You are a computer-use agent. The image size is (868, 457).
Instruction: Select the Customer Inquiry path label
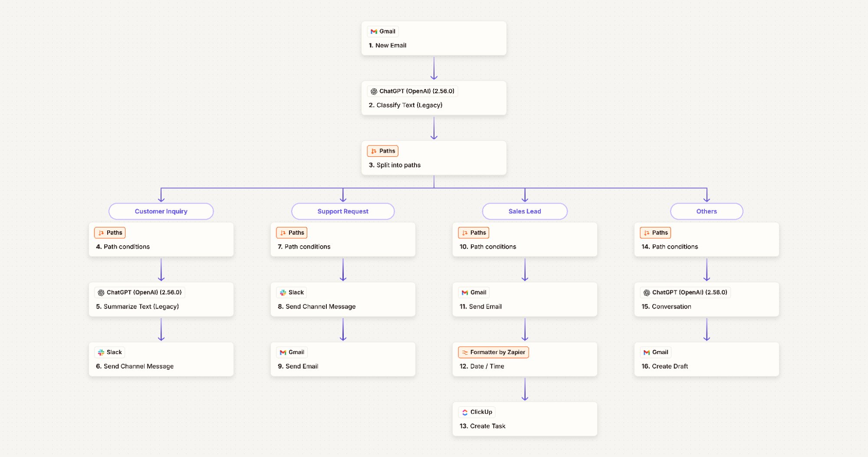click(x=161, y=211)
